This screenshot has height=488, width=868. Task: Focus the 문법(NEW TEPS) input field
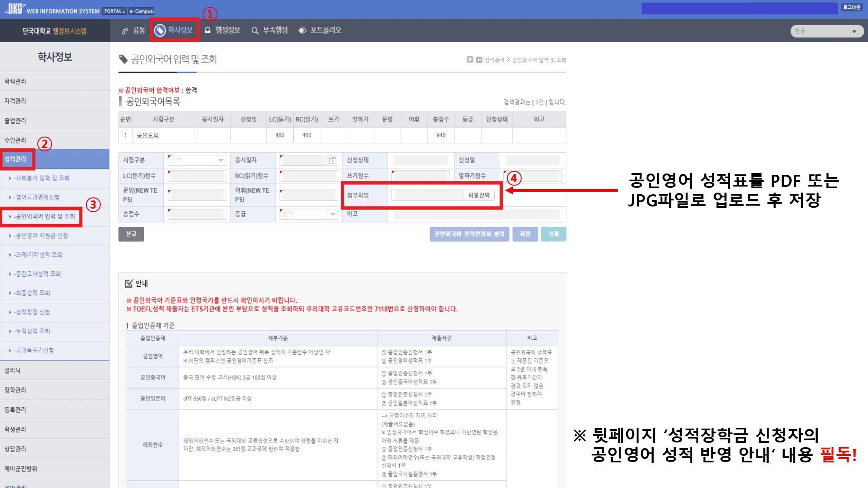click(197, 195)
